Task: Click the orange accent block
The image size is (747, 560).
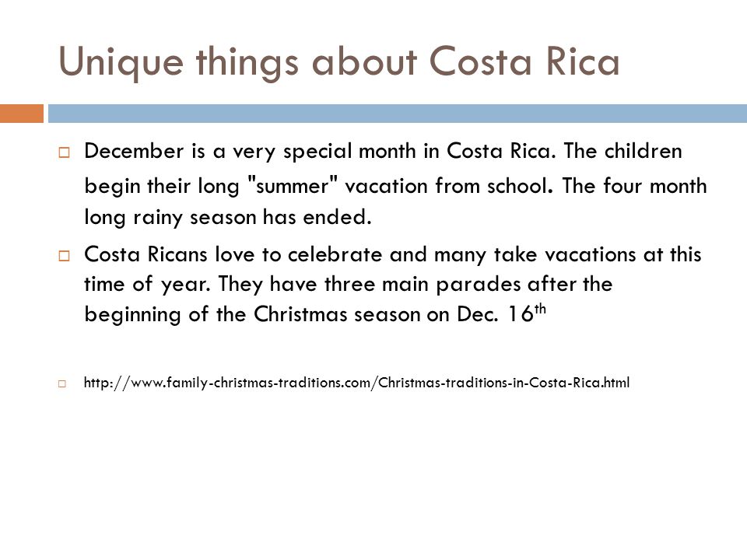Action: [x=22, y=114]
